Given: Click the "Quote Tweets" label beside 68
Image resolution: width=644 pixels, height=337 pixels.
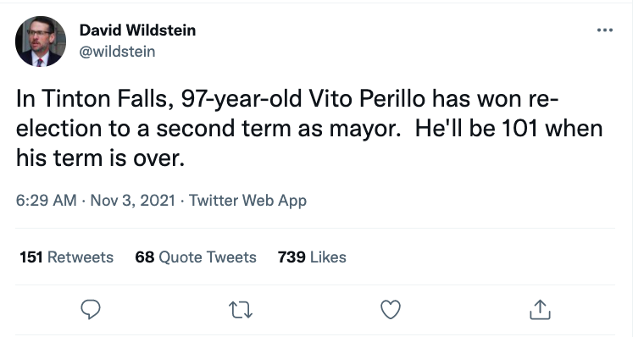Looking at the screenshot, I should click(x=208, y=257).
